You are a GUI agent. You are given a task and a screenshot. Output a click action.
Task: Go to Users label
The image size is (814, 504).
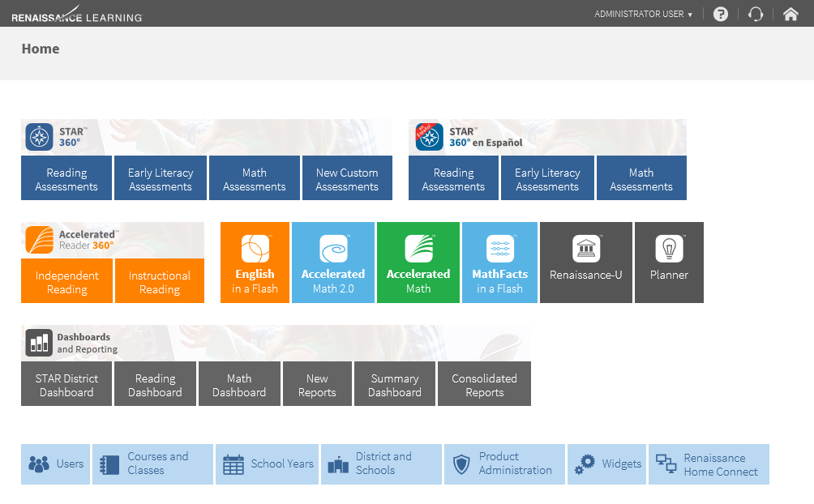click(x=70, y=464)
